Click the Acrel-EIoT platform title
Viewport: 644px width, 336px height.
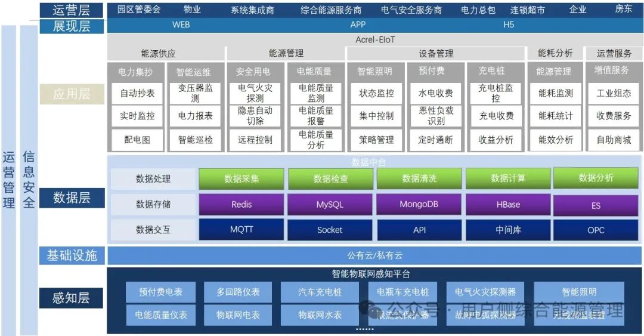(x=375, y=40)
